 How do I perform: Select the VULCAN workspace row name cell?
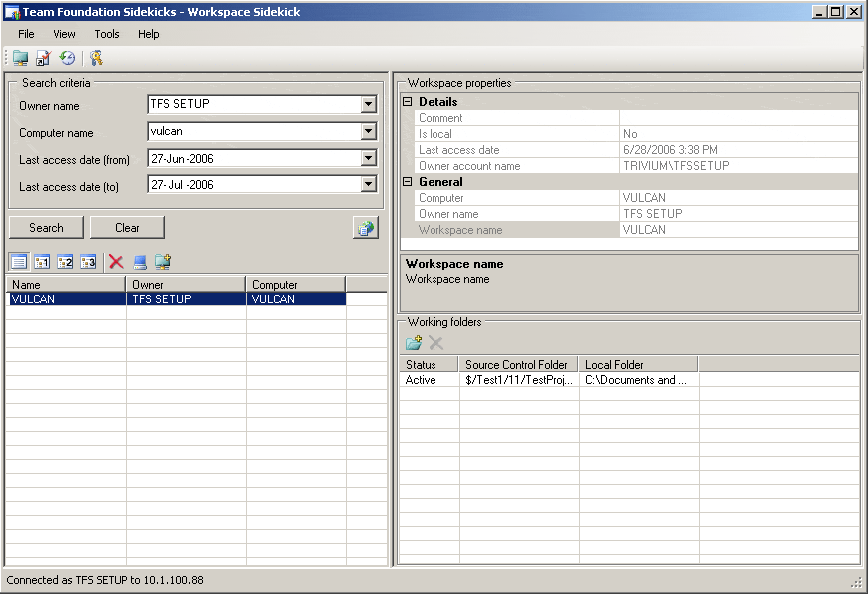pyautogui.click(x=67, y=299)
